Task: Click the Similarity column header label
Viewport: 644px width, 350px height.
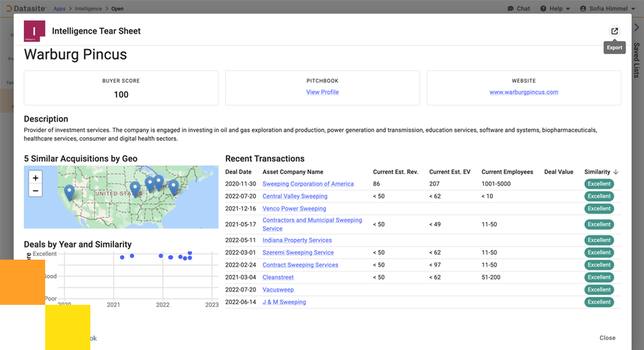Action: [597, 172]
